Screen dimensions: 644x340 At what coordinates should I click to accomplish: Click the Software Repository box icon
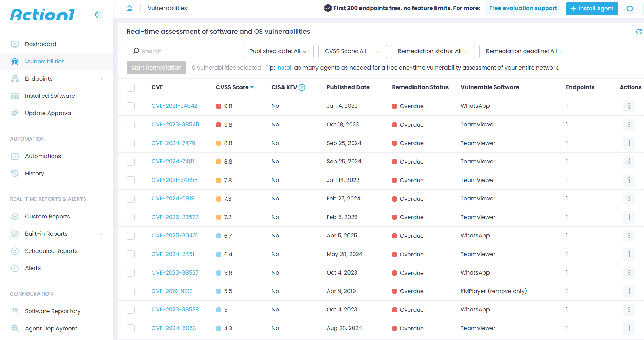[15, 311]
